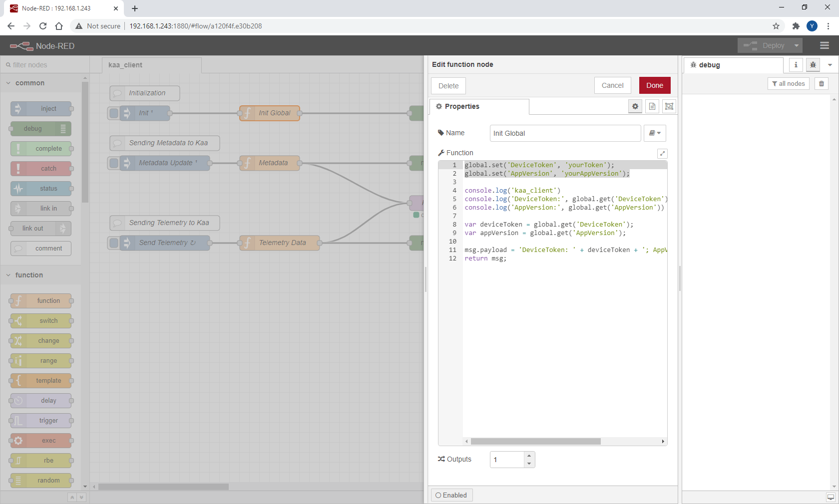Image resolution: width=839 pixels, height=504 pixels.
Task: Open the browser extensions puzzle icon
Action: click(796, 26)
